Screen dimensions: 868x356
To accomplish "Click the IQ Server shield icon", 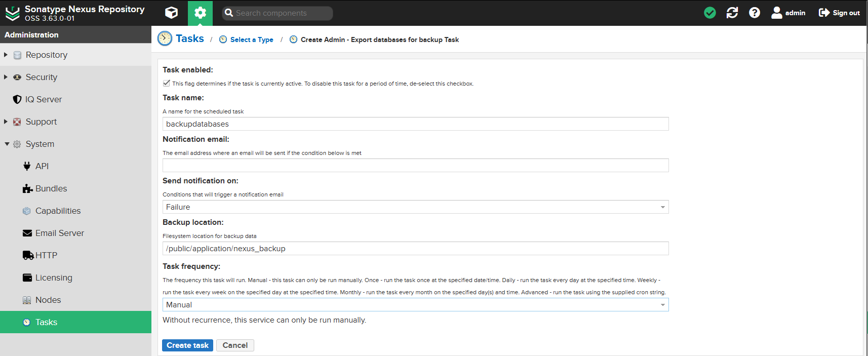I will pyautogui.click(x=17, y=99).
